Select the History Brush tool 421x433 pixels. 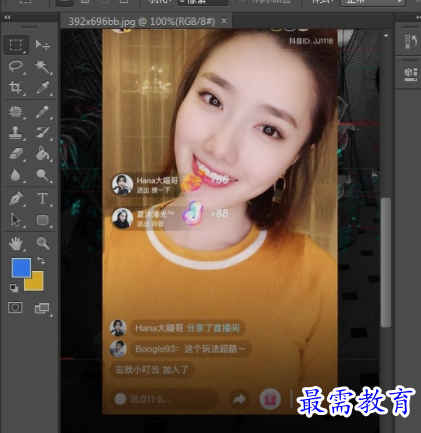(x=43, y=132)
